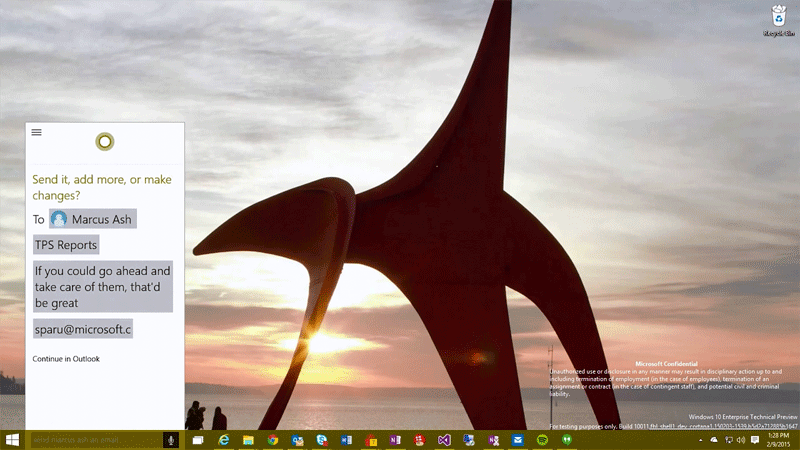Select the Recycle Bin desktop icon
This screenshot has width=800, height=450.
[x=779, y=20]
